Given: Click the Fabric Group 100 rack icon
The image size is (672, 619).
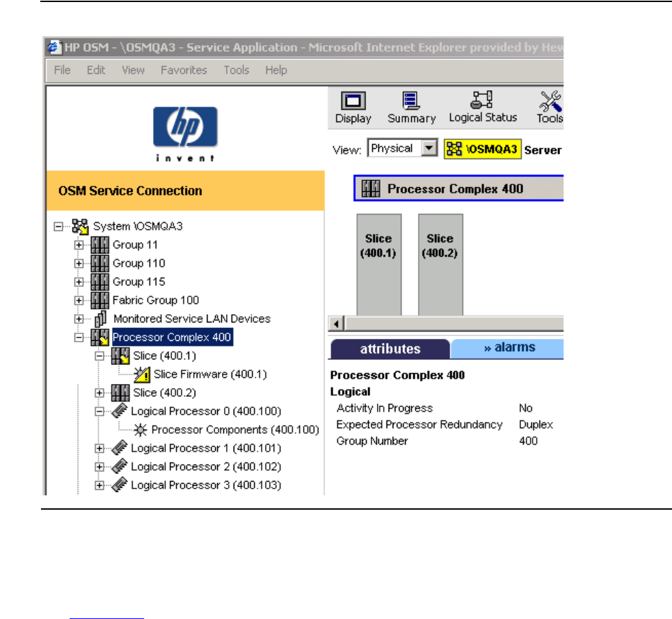Looking at the screenshot, I should pos(100,300).
